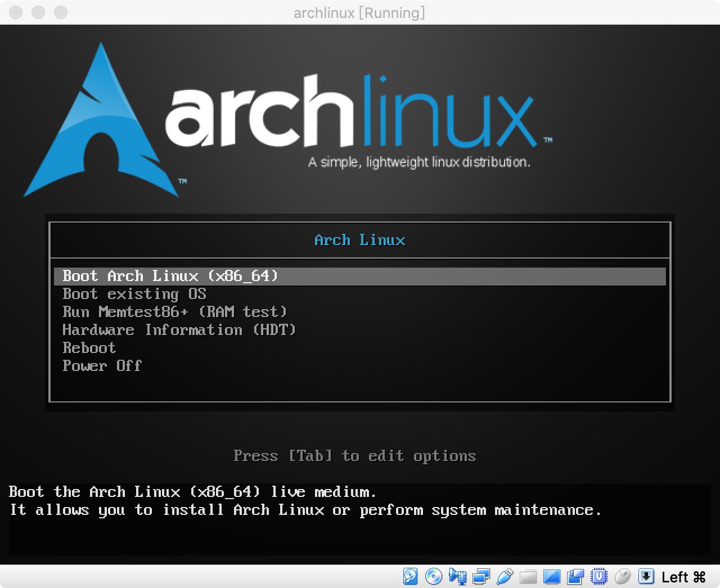Click the mouse integration status icon

pos(623,576)
